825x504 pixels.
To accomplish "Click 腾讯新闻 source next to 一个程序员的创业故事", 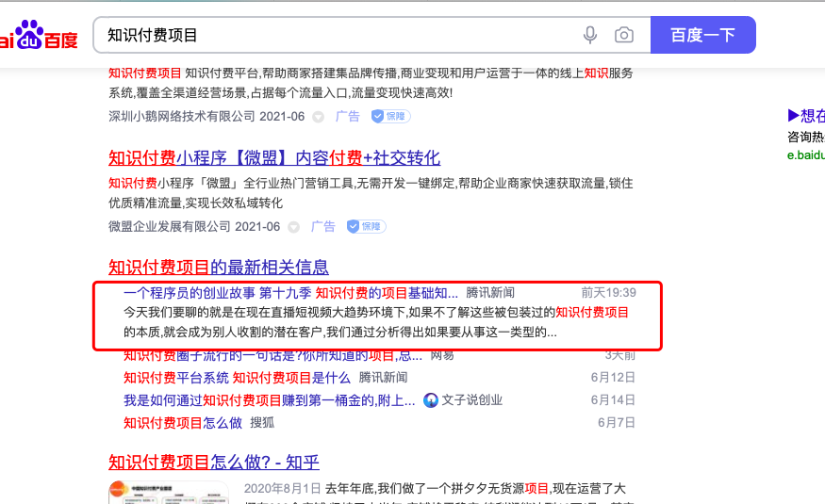I will (490, 293).
